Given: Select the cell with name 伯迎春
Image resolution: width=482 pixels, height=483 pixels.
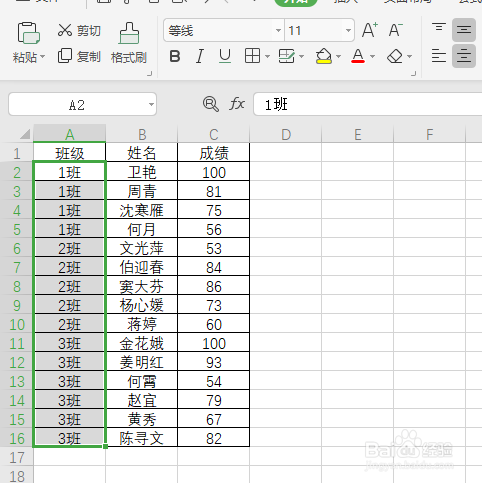Looking at the screenshot, I should click(142, 267).
